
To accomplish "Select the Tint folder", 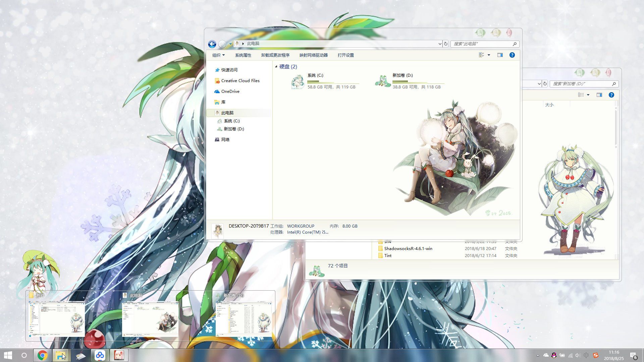I will pos(385,255).
